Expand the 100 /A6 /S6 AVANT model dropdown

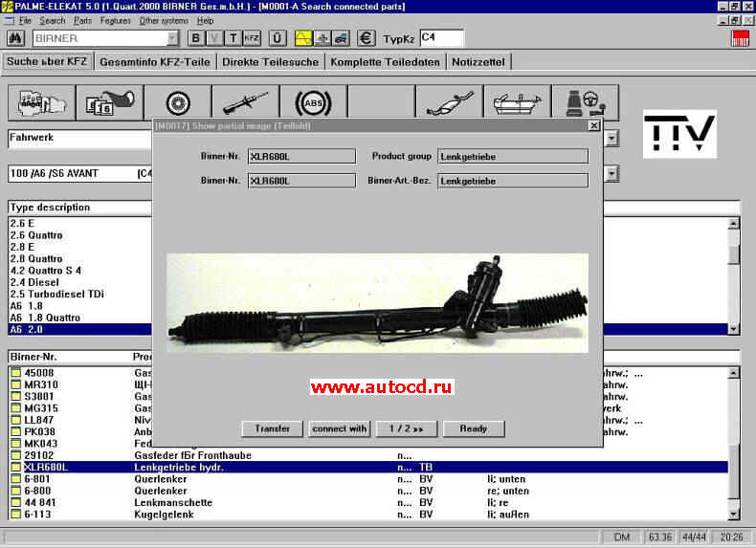[x=611, y=173]
